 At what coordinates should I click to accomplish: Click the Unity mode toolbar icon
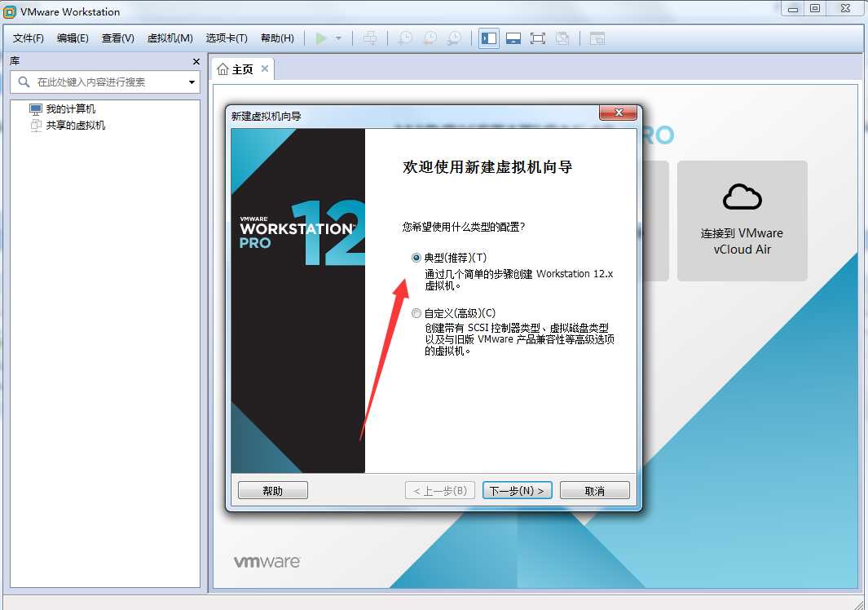pos(562,38)
